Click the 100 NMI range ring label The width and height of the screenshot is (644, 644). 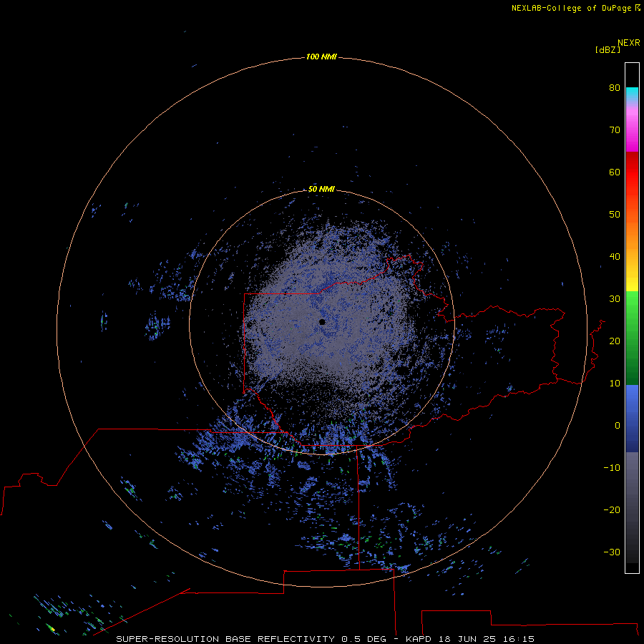(321, 57)
